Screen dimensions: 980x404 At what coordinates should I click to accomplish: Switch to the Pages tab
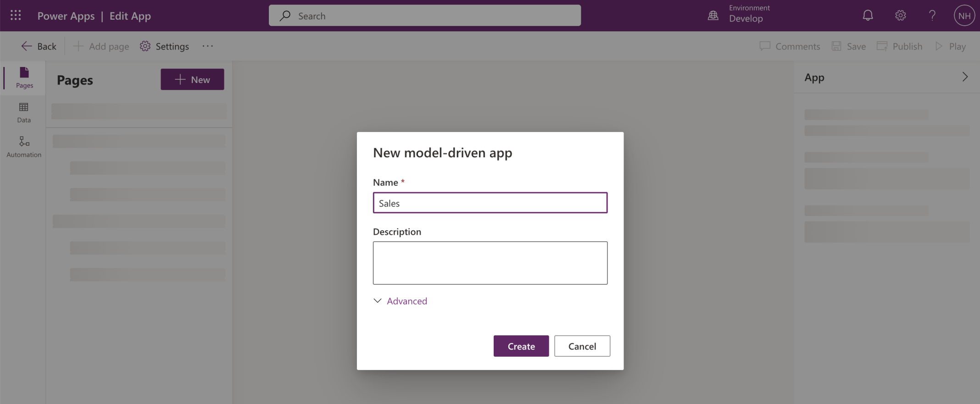24,77
